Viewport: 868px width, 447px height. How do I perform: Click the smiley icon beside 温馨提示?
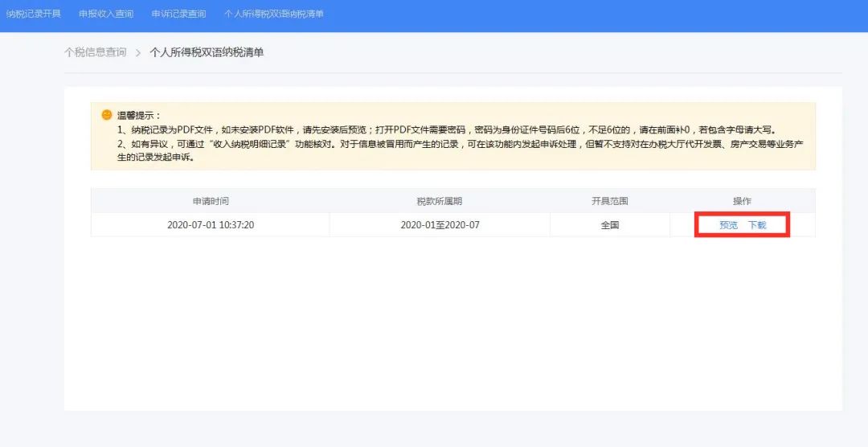click(107, 115)
